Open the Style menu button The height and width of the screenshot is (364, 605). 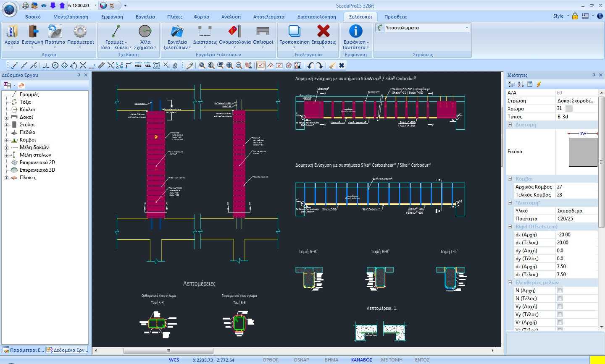click(561, 16)
